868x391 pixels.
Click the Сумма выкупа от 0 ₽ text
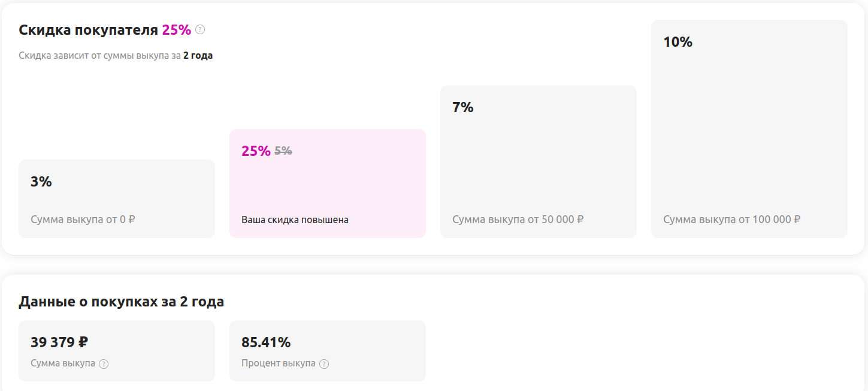click(83, 219)
